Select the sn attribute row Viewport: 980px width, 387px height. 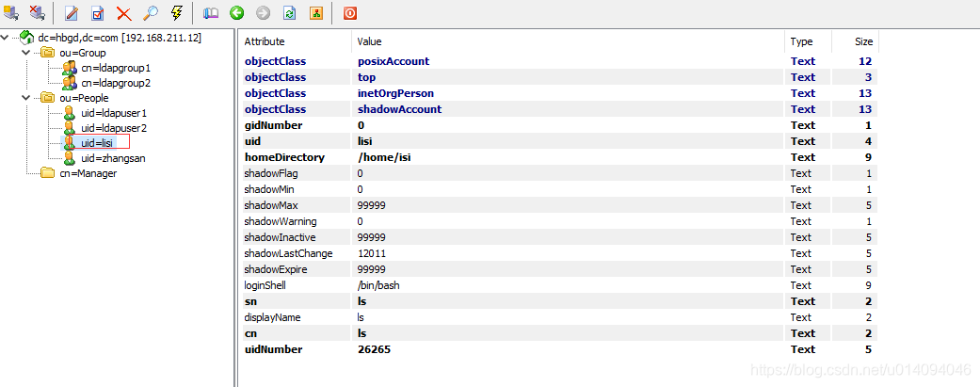(559, 301)
